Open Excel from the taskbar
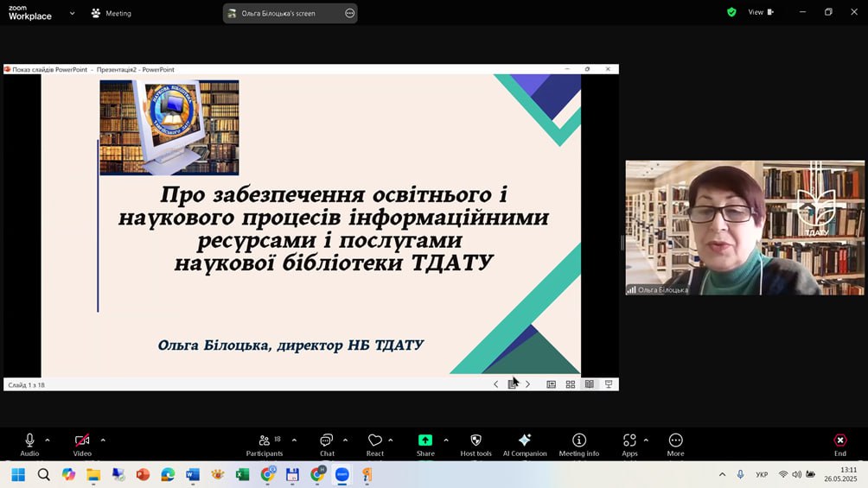This screenshot has height=488, width=868. (x=242, y=475)
